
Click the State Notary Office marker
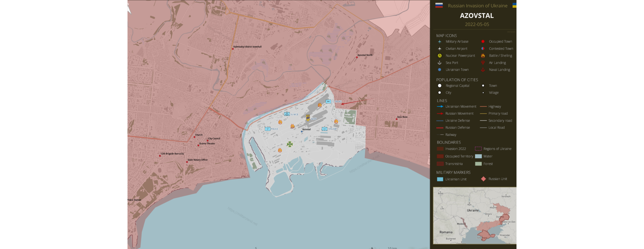187,162
